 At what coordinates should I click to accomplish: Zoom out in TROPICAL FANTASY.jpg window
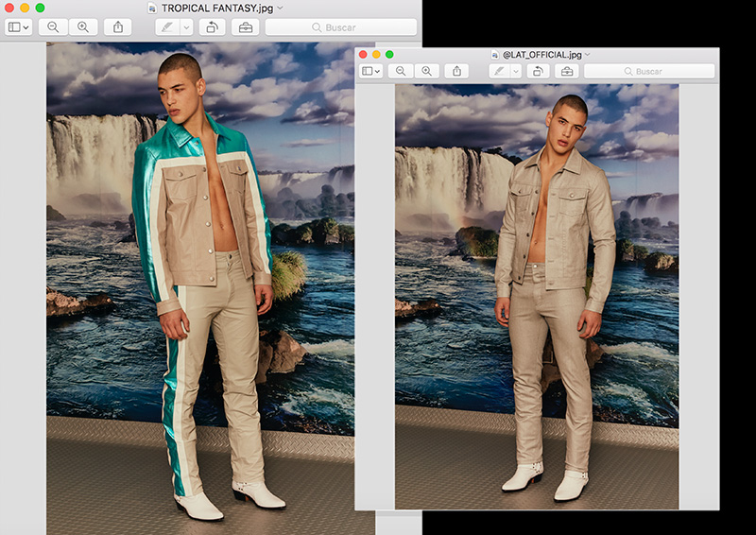click(x=53, y=27)
